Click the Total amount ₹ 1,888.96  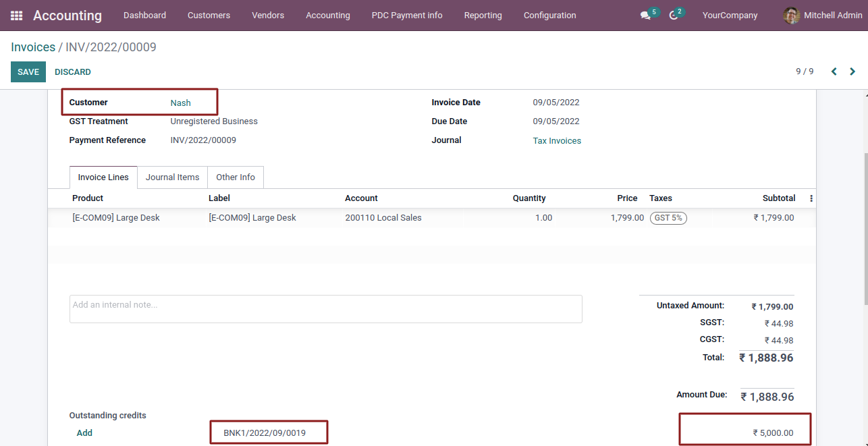[x=767, y=358]
